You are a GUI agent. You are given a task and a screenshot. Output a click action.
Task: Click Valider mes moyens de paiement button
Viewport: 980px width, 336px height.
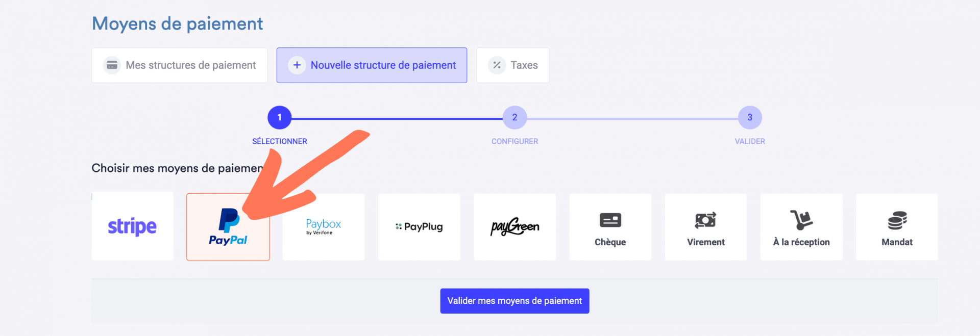514,301
